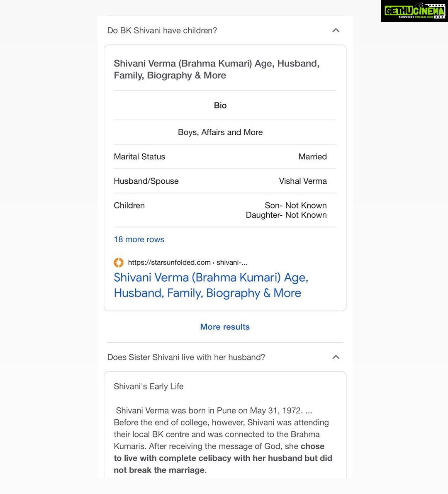Click the 'More results' button
Viewport: 448px width, 494px height.
click(x=225, y=327)
